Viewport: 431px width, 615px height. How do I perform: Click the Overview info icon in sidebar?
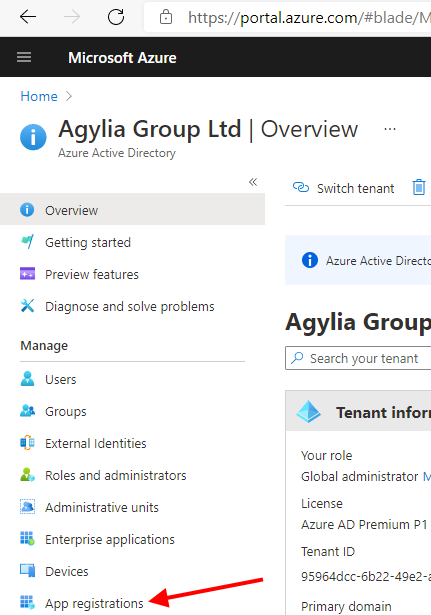coord(27,210)
